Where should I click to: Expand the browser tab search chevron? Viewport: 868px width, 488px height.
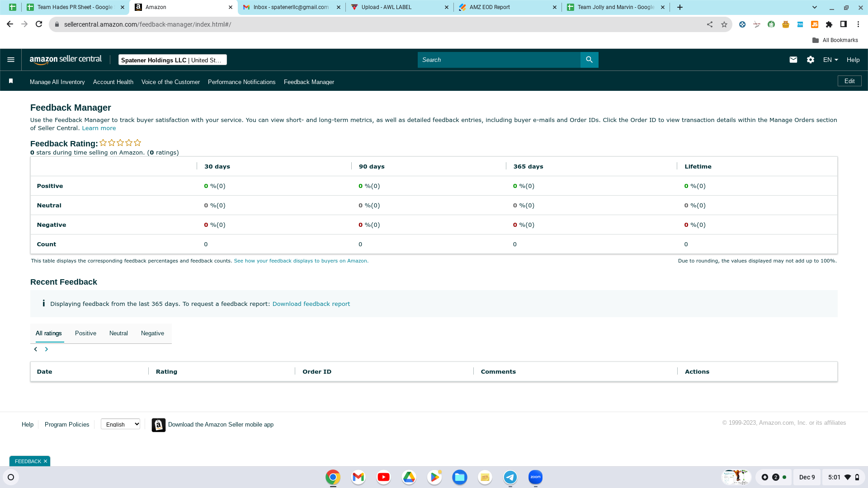tap(815, 7)
